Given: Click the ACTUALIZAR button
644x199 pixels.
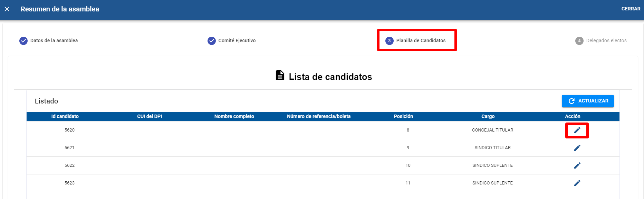Looking at the screenshot, I should coord(588,101).
